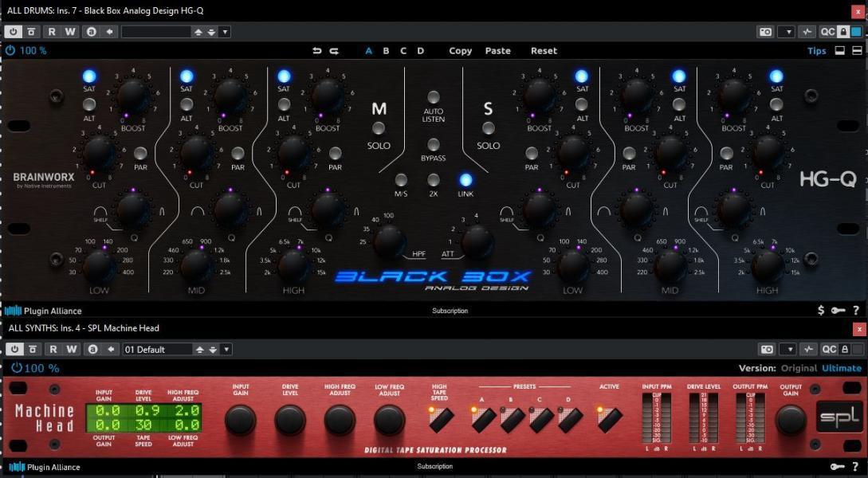This screenshot has width=868, height=478.
Task: Select the Ultimate version of Machine Head
Action: click(x=842, y=368)
